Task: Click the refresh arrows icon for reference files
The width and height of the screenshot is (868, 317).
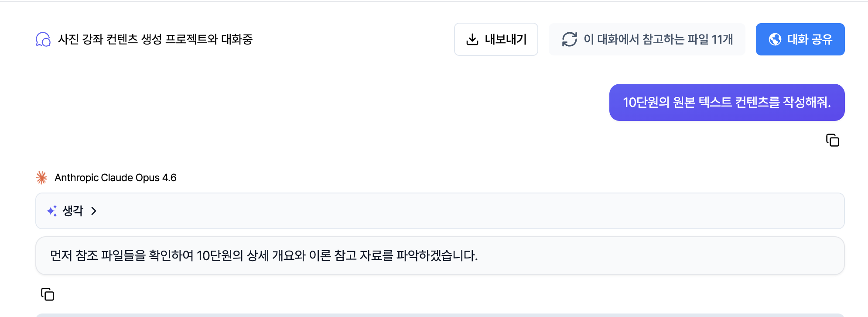Action: [569, 39]
